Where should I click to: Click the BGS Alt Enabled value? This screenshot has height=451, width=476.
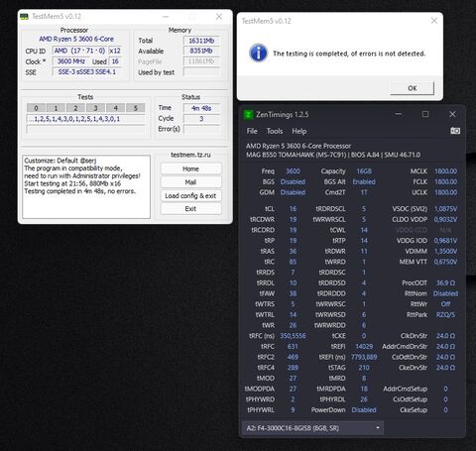click(364, 181)
